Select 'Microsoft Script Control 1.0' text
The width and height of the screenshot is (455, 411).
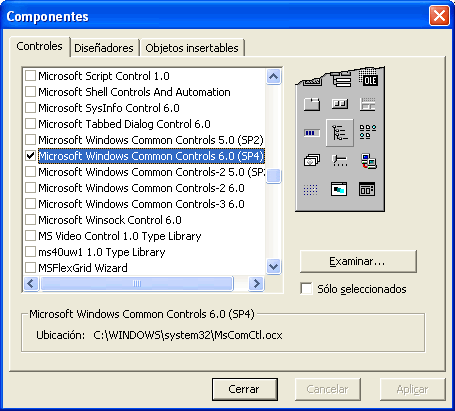tap(104, 76)
